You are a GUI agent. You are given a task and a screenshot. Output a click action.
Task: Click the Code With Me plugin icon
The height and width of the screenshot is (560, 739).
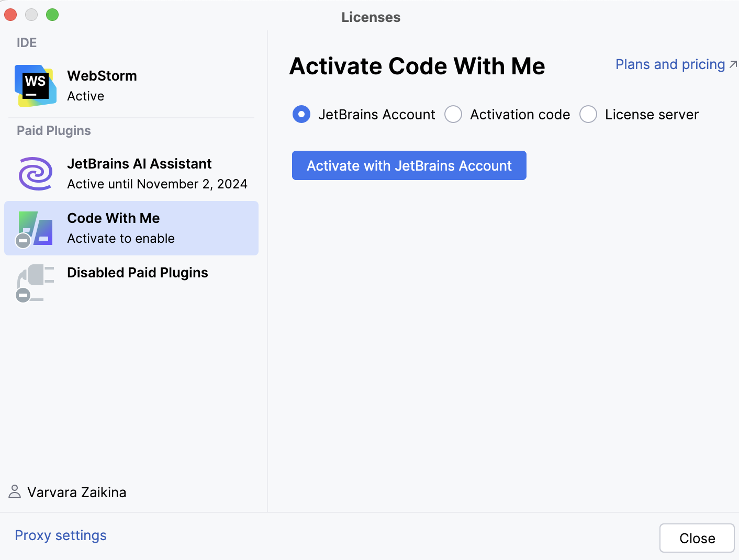tap(36, 228)
